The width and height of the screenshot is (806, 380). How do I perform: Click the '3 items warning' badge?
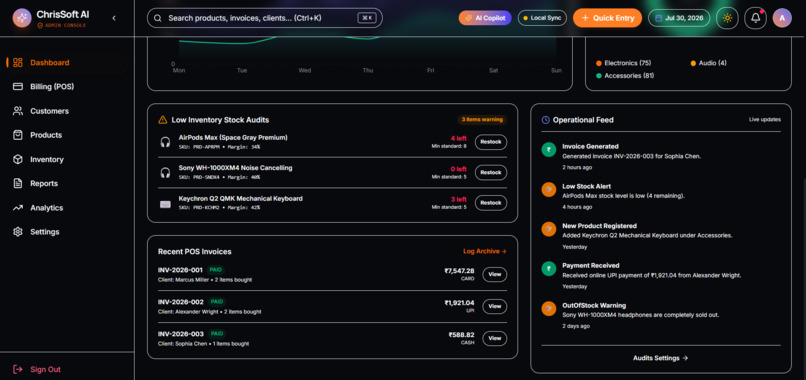[x=482, y=120]
